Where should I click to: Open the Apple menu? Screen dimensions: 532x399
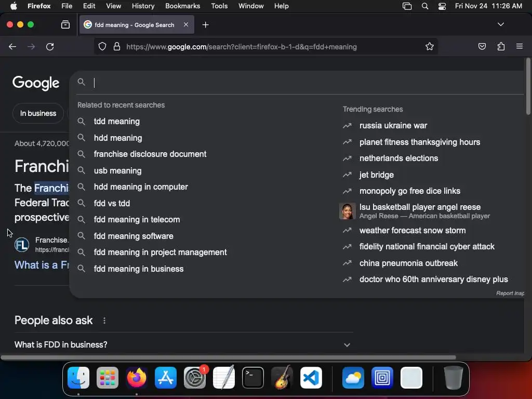[14, 6]
